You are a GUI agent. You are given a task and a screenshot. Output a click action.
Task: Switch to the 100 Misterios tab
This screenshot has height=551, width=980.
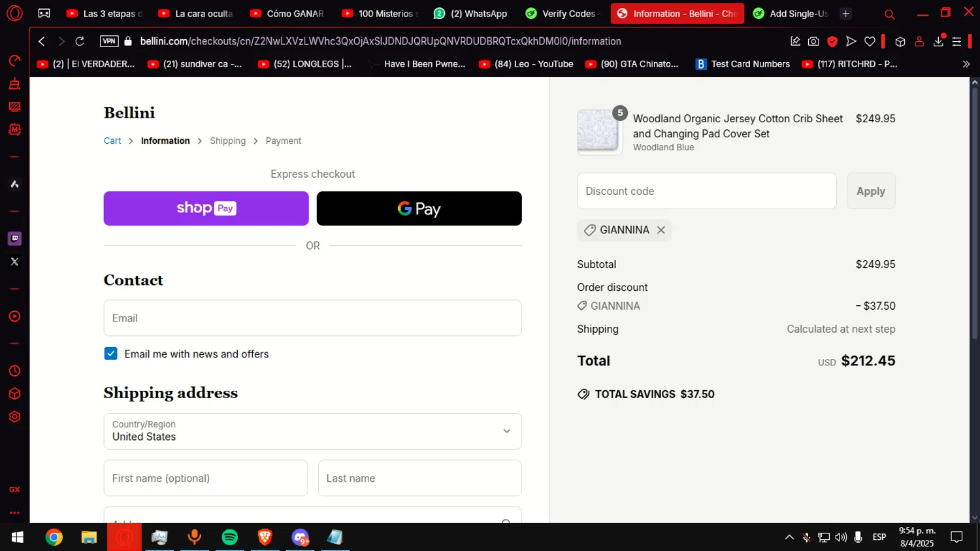(380, 14)
